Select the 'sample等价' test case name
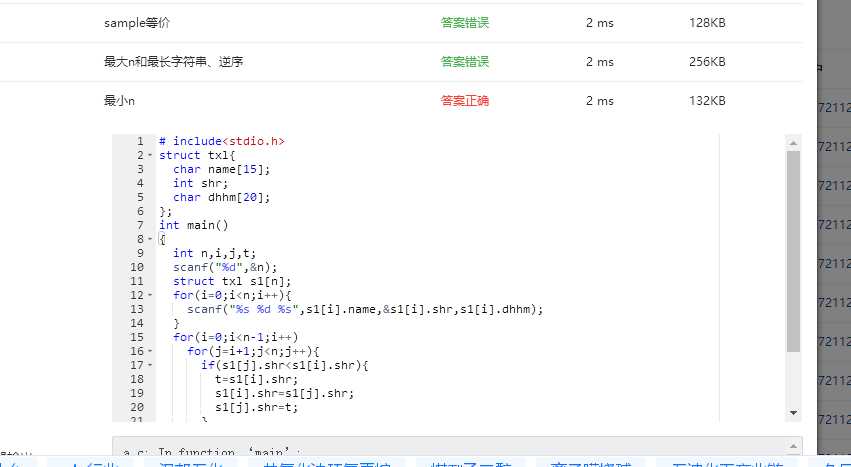851x467 pixels. tap(137, 23)
